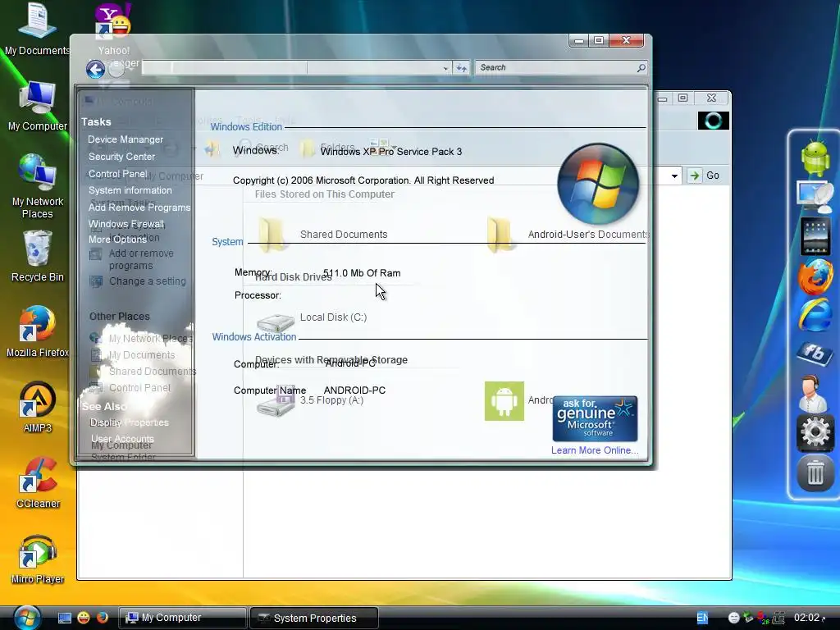The width and height of the screenshot is (840, 630).
Task: Open Security Center task
Action: tap(121, 157)
